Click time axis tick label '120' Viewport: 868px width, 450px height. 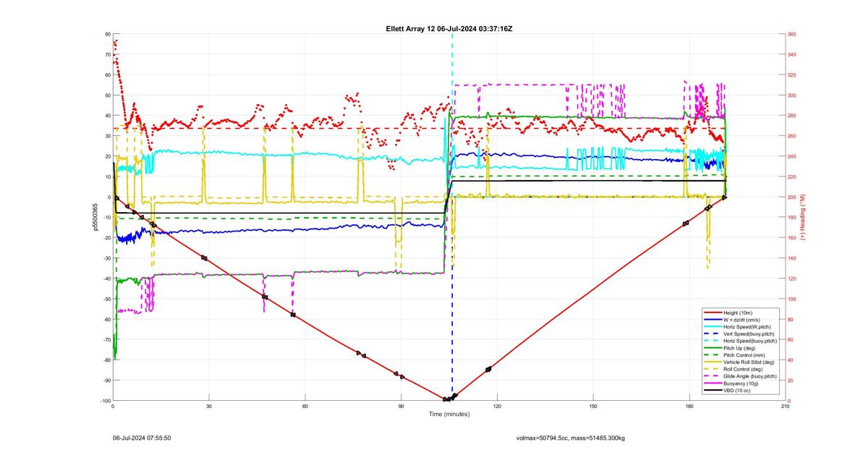click(497, 407)
